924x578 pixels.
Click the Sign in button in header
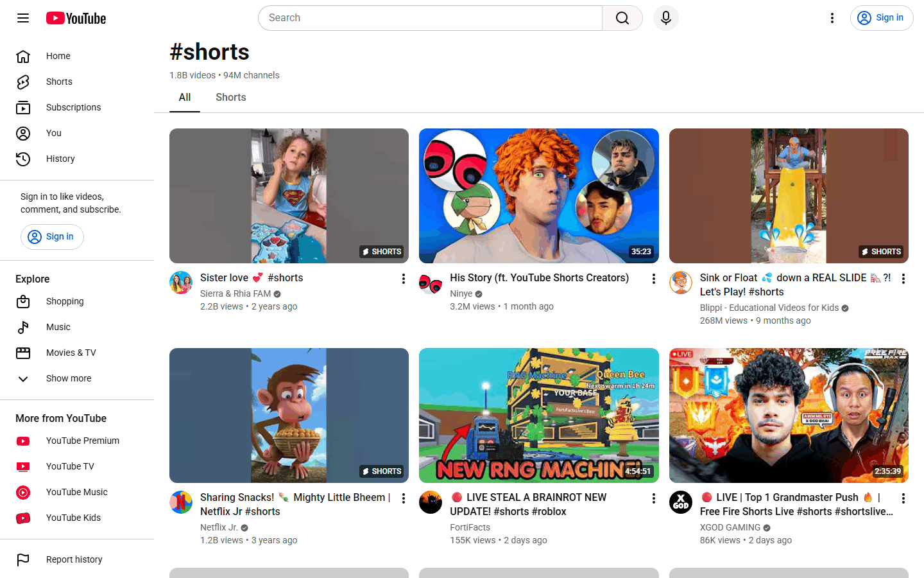[882, 18]
